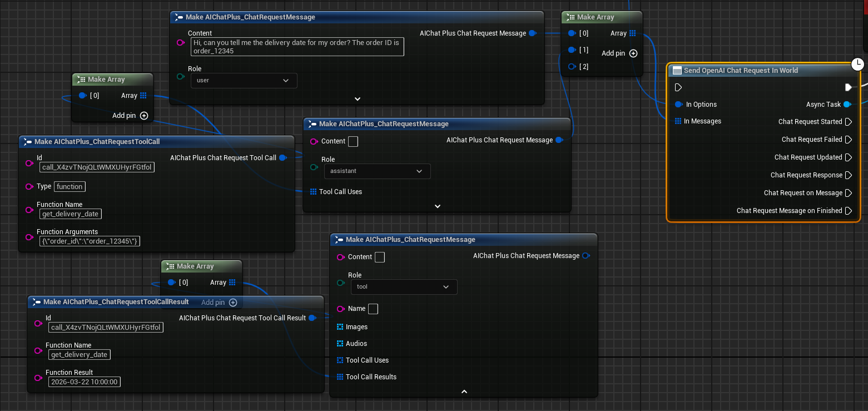Screen dimensions: 868x411
Task: Open the Role dropdown showing assistant
Action: [x=377, y=171]
